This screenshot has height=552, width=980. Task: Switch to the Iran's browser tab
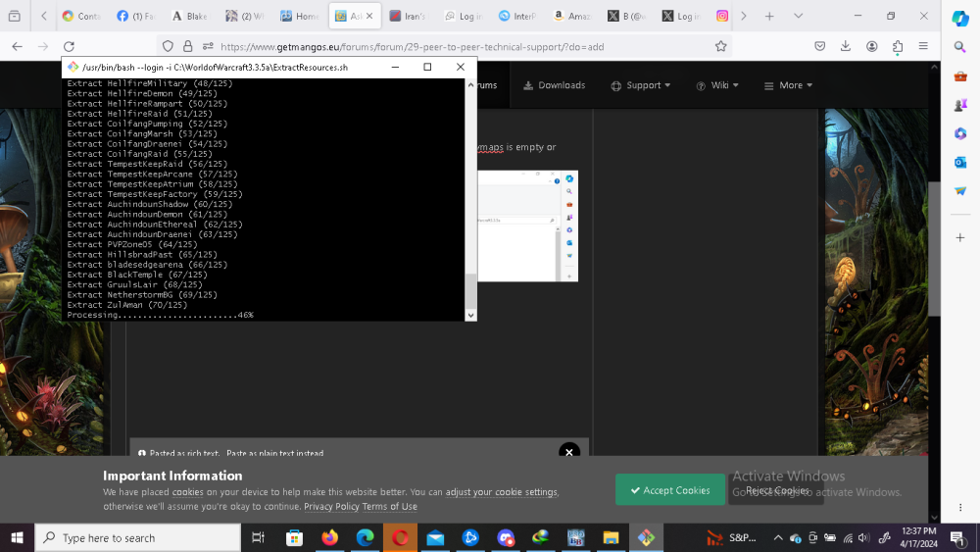[x=407, y=16]
